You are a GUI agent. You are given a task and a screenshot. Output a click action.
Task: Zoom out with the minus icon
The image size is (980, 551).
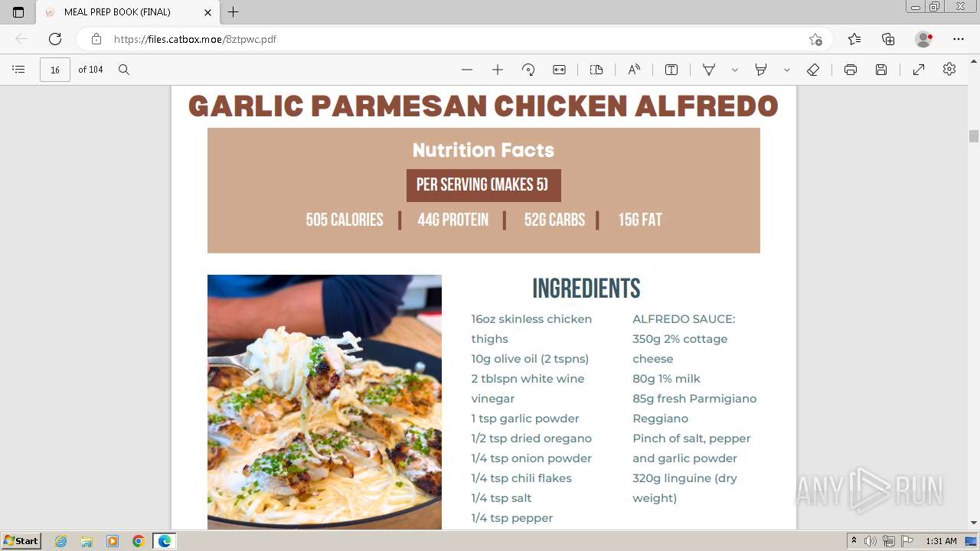tap(467, 70)
